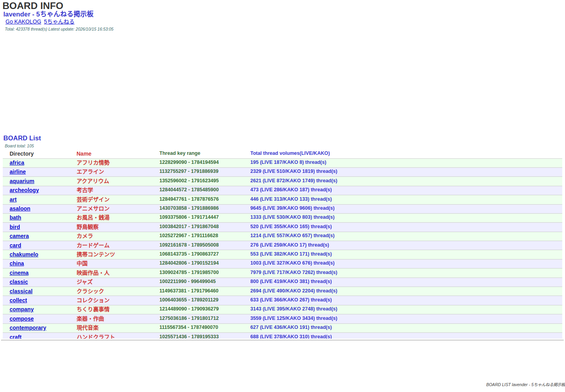Visit the archeology board
Viewport: 565px width, 392px height.
point(24,190)
